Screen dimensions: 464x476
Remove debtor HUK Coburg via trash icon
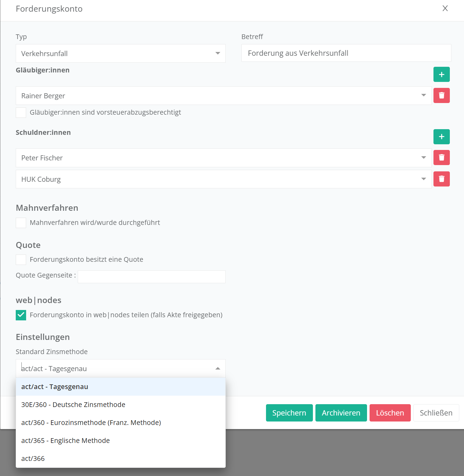click(x=441, y=179)
